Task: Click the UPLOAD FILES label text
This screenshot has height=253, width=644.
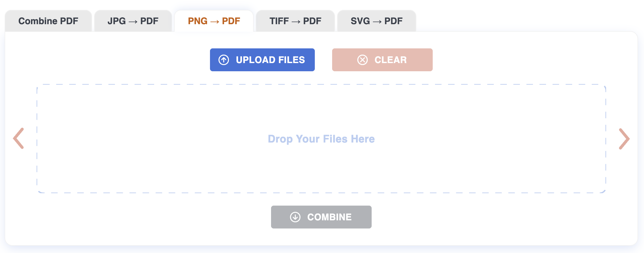Action: [270, 60]
